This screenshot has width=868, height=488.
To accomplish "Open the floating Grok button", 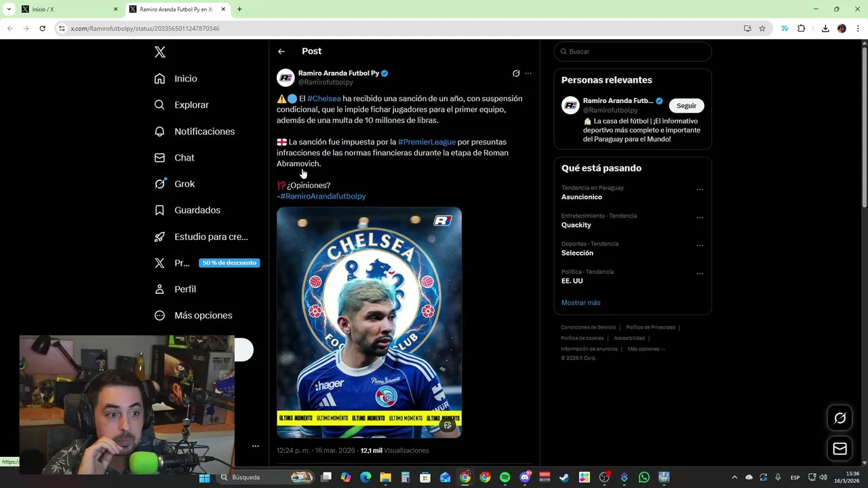I will coord(840,418).
